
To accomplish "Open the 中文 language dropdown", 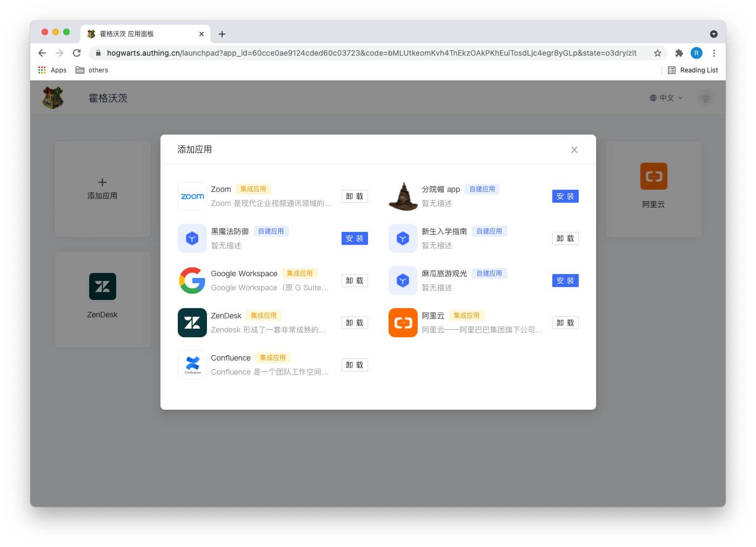I will 666,98.
